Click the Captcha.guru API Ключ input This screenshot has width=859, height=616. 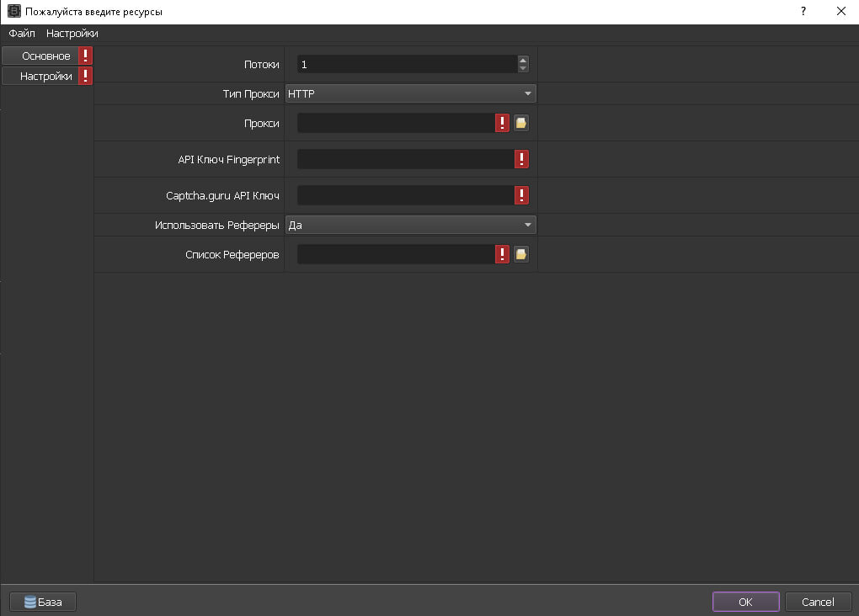406,195
